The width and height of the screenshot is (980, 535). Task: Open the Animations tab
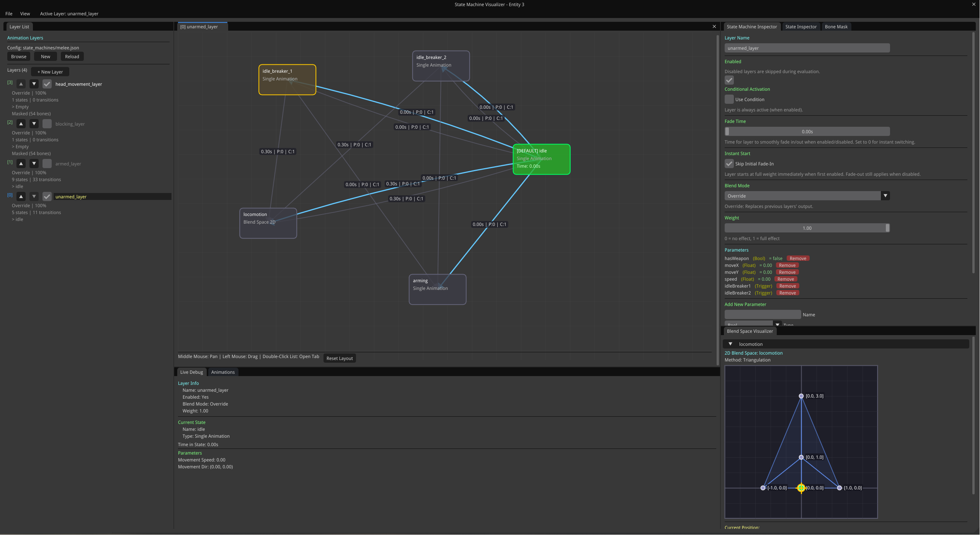click(x=223, y=372)
